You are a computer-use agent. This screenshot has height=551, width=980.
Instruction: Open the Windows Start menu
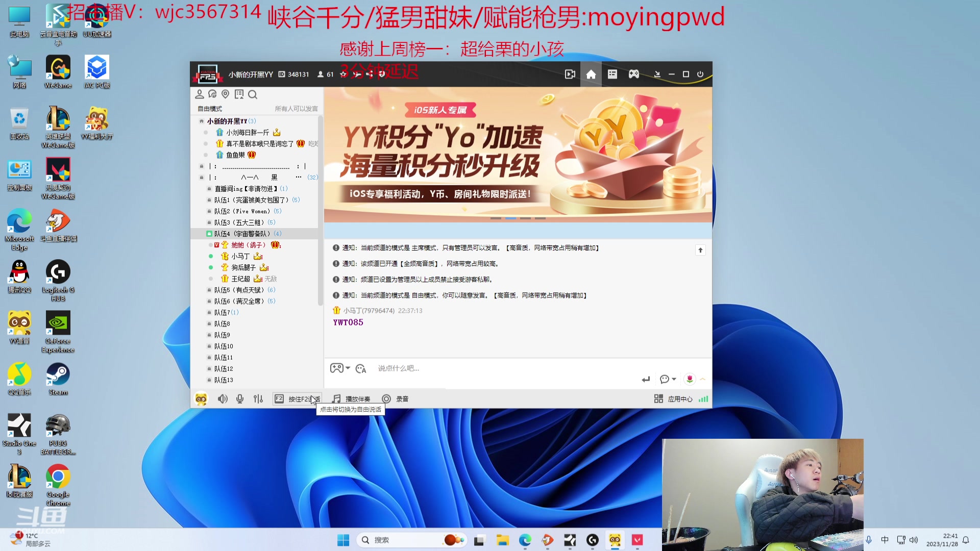pos(344,540)
